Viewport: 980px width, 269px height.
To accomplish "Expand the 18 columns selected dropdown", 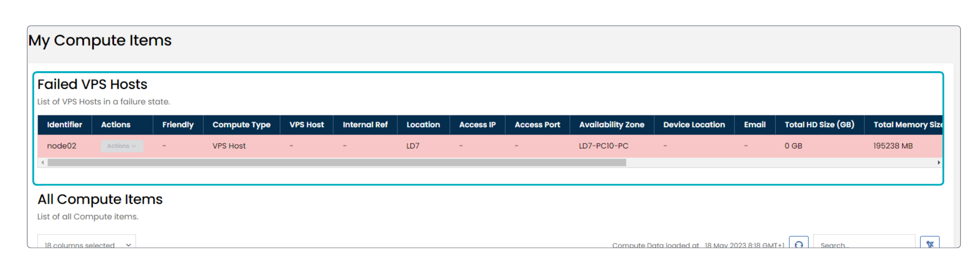I will click(87, 244).
